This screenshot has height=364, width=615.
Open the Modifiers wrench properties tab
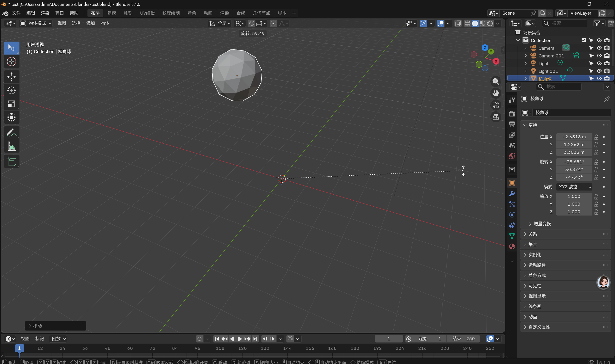coord(512,193)
